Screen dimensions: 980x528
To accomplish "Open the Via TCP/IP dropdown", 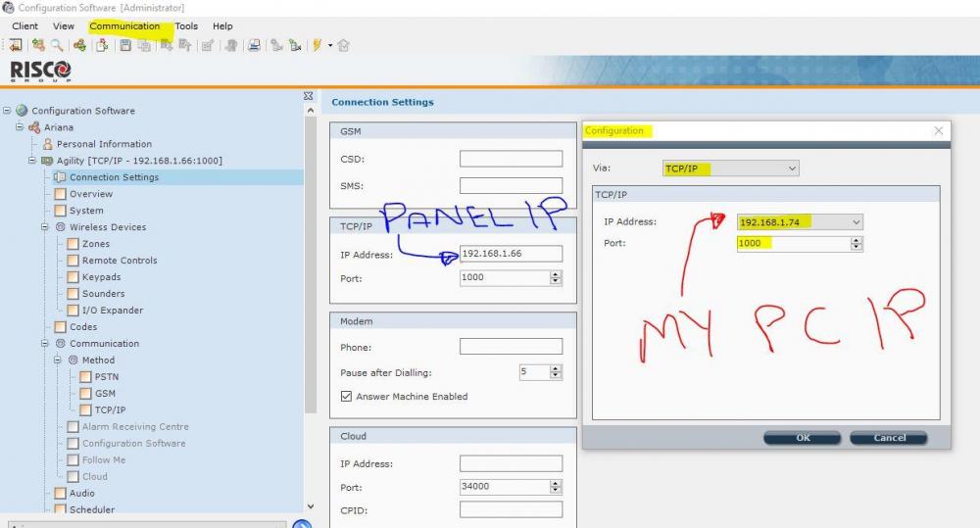I will [x=792, y=168].
